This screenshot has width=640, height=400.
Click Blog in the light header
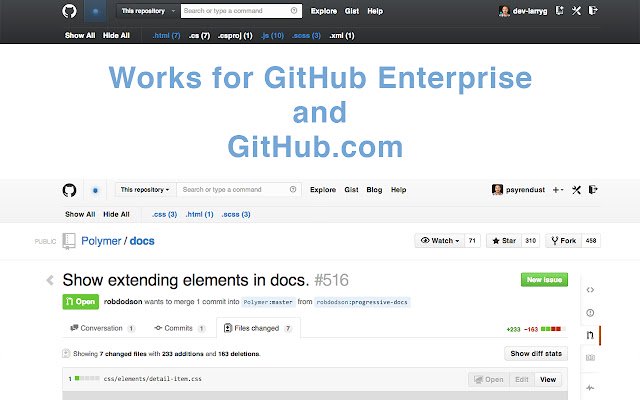374,190
